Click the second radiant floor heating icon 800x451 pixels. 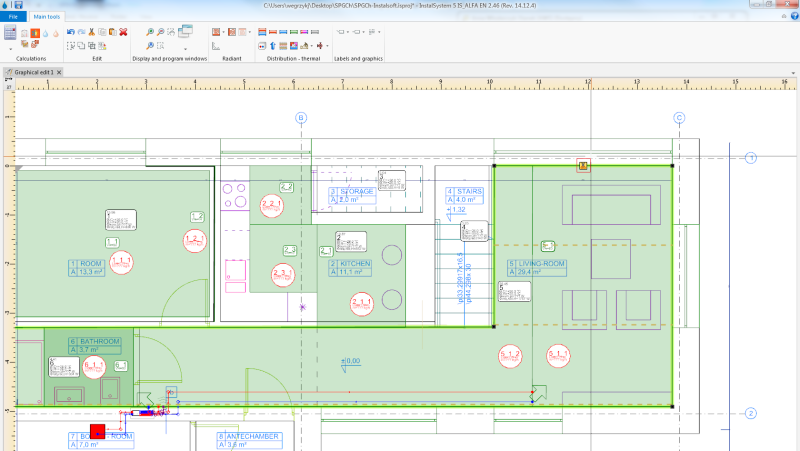tap(232, 32)
